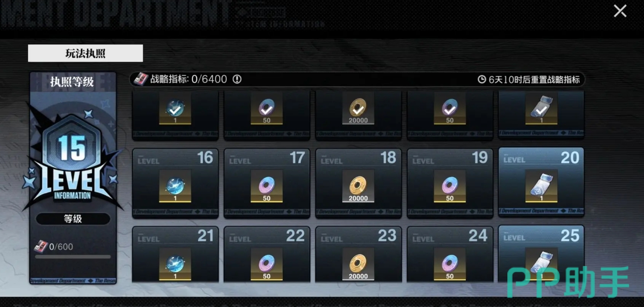This screenshot has height=307, width=644.
Task: Click the 等级 button under level badge
Action: coord(73,219)
